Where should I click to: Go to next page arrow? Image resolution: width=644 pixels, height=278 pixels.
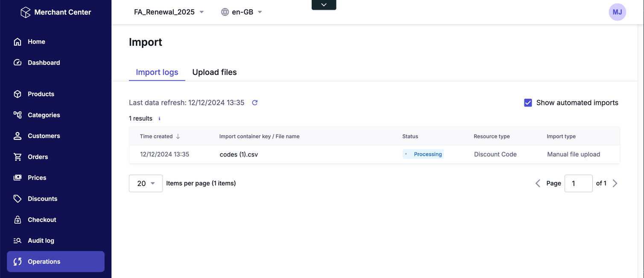(x=615, y=183)
